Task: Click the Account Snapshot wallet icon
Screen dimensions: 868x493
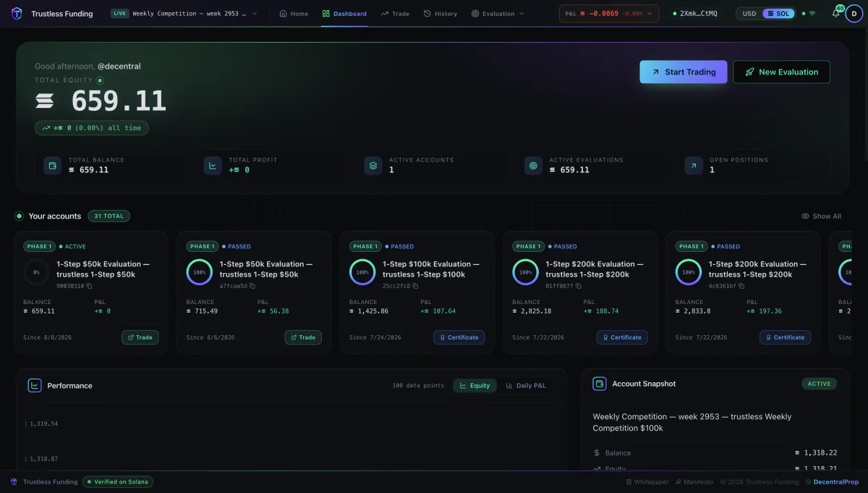Action: pos(599,384)
